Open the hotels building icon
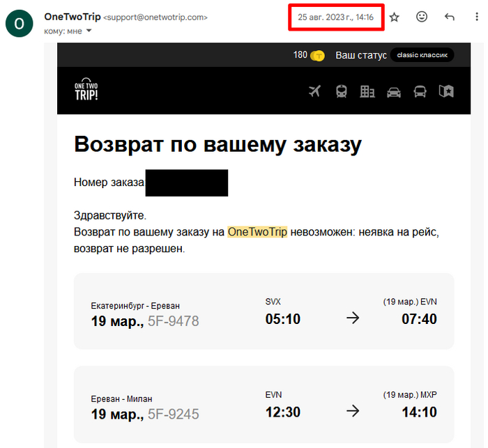This screenshot has width=488, height=448. [367, 91]
